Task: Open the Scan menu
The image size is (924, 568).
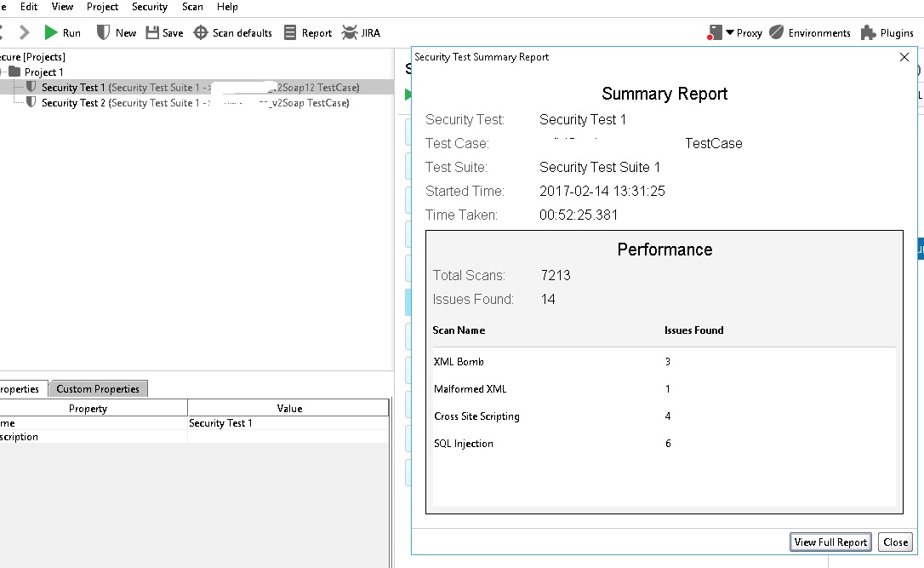Action: pos(192,7)
